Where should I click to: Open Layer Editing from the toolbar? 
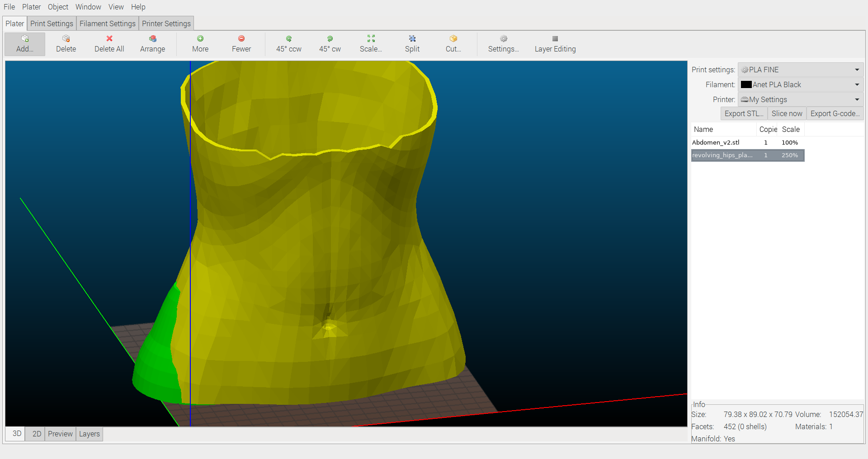(555, 44)
